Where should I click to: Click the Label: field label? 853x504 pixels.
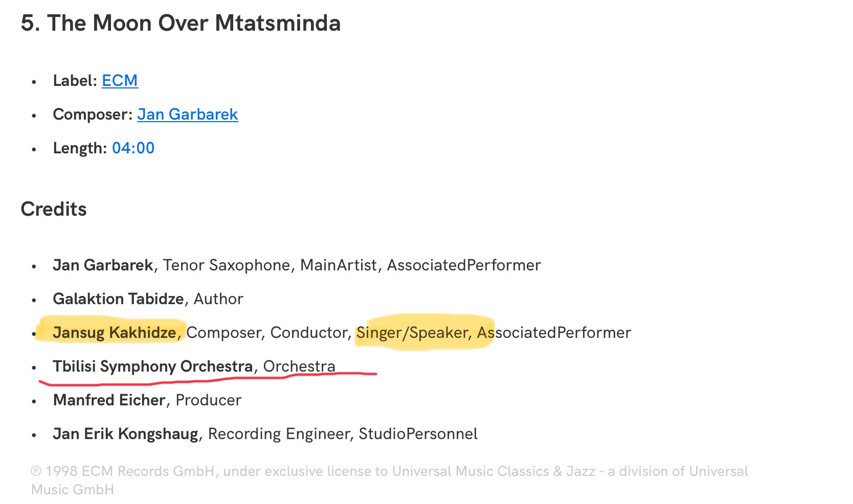[x=75, y=81]
